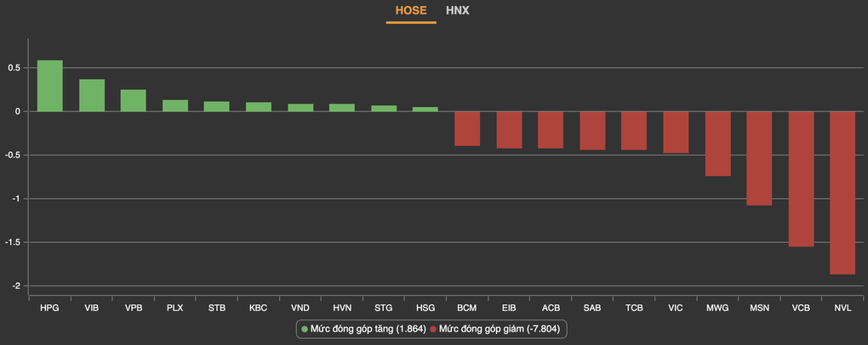The height and width of the screenshot is (345, 868).
Task: Select the VPB green bar
Action: click(x=134, y=100)
